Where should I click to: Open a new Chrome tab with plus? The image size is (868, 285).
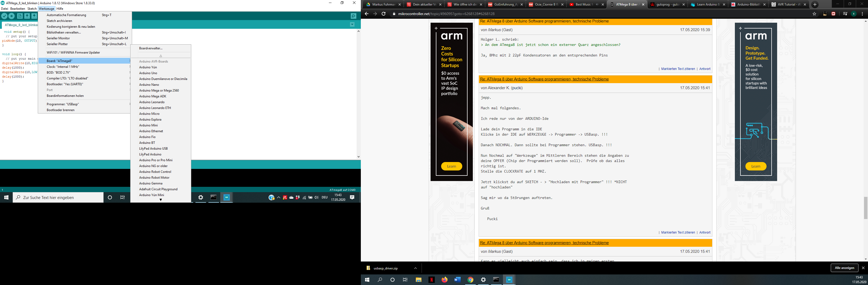[x=815, y=4]
